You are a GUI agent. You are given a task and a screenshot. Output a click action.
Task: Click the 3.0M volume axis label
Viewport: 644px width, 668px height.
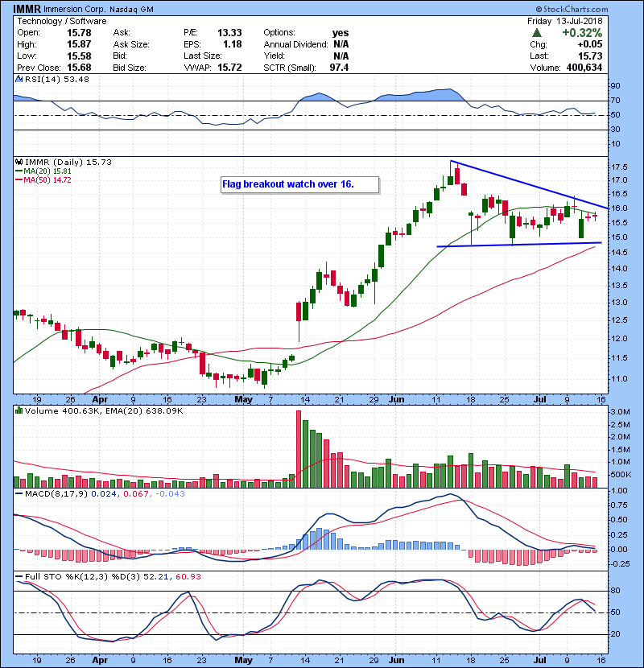620,412
